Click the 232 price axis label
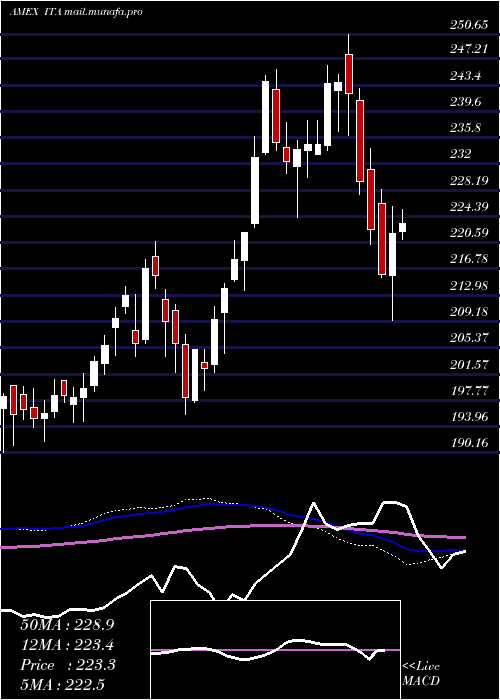500x700 pixels. (461, 154)
